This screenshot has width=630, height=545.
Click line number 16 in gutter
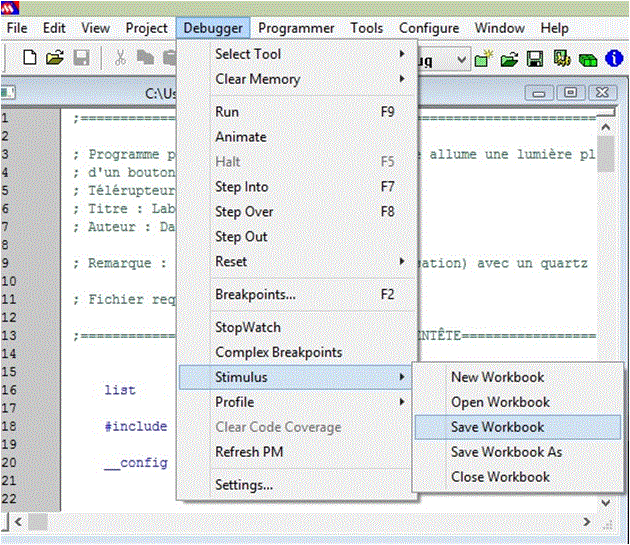point(9,390)
